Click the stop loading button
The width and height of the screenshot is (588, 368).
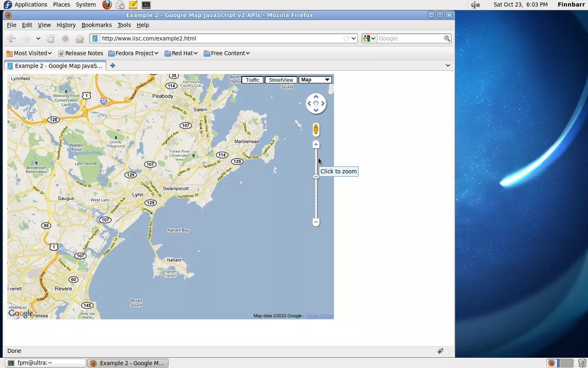pos(65,38)
